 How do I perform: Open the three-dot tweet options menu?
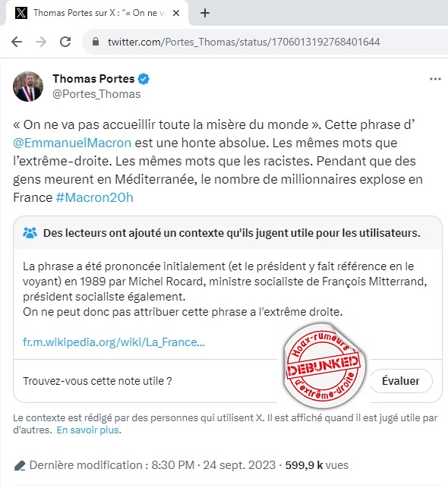pos(435,79)
